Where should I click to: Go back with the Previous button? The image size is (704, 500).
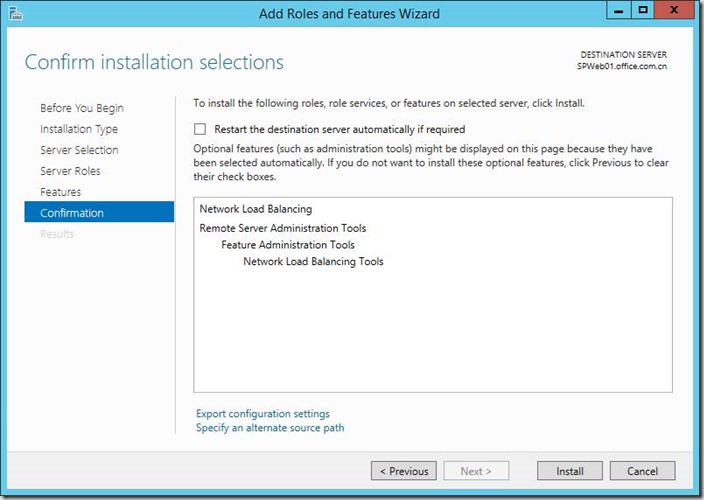click(404, 471)
